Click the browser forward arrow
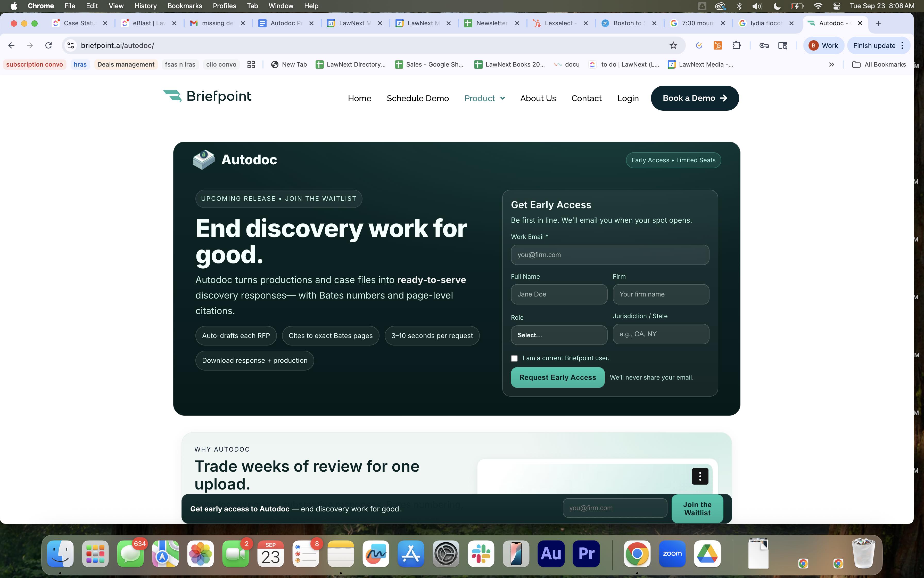Viewport: 924px width, 578px height. point(30,45)
